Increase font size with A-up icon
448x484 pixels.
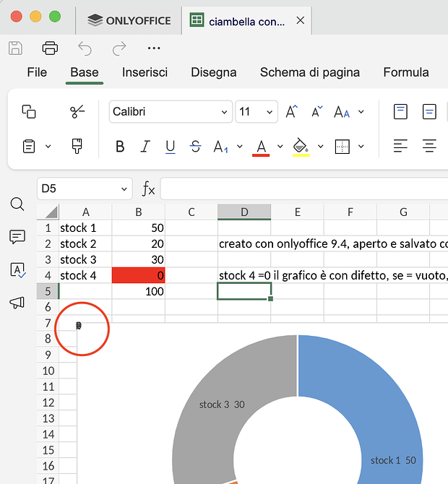[x=291, y=111]
